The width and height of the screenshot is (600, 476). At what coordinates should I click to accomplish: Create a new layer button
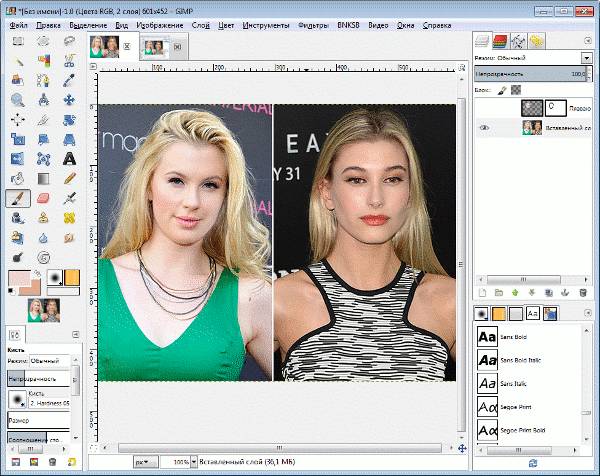483,293
